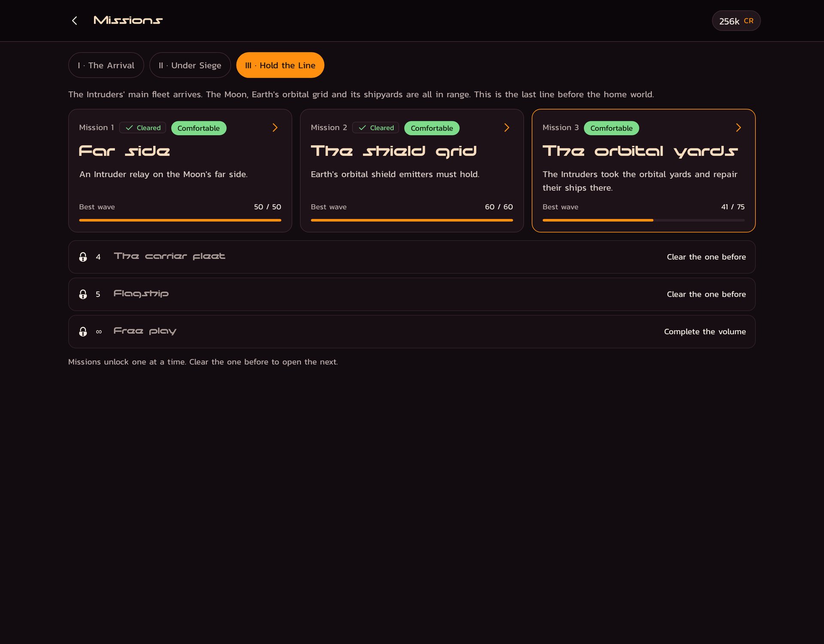Click Earth's orbital shield emitters description
824x644 pixels.
tap(395, 174)
